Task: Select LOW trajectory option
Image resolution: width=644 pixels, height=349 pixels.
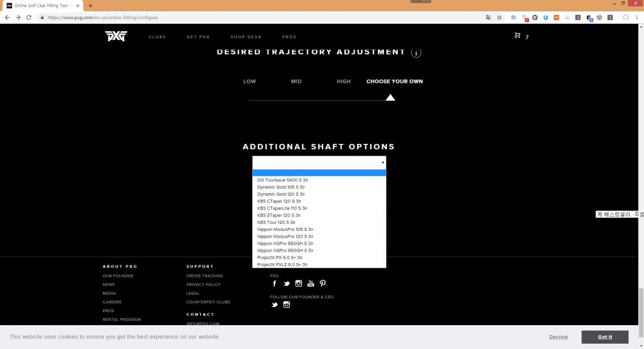Action: (249, 82)
